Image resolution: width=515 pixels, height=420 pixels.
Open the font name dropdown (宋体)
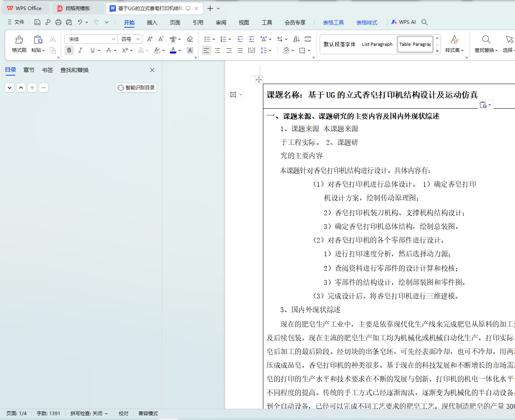click(x=113, y=39)
